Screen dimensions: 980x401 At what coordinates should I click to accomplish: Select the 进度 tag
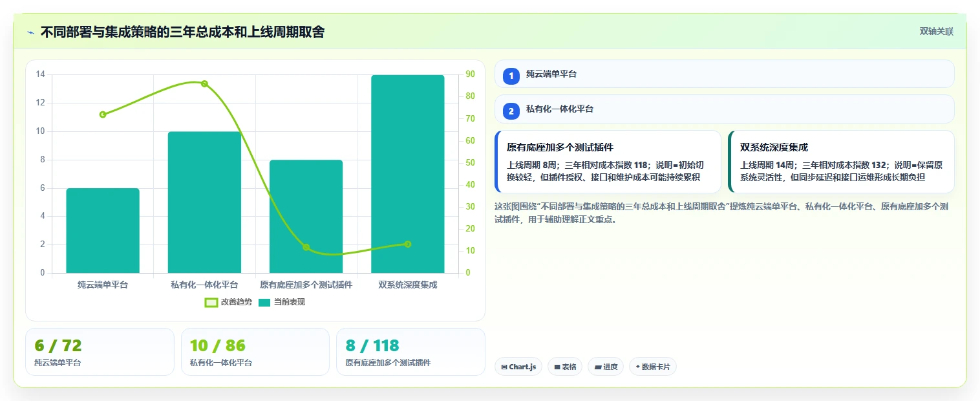click(x=606, y=367)
